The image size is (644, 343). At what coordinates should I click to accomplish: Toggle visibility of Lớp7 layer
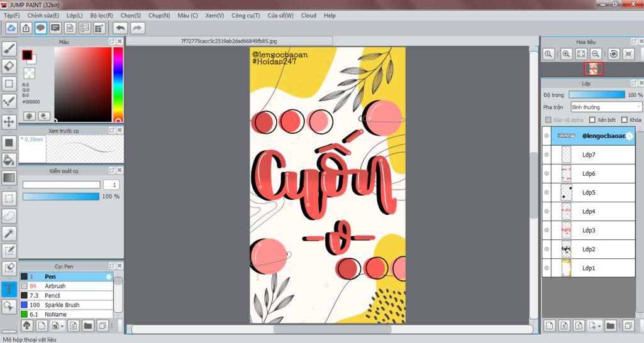547,155
